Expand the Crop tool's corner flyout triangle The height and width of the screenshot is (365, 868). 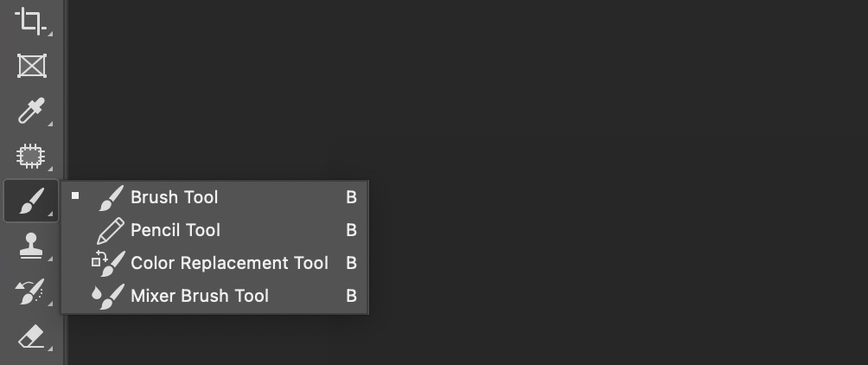50,34
